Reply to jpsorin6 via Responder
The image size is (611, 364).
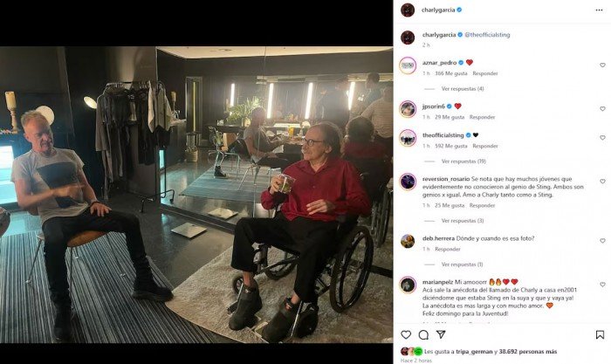(x=482, y=117)
